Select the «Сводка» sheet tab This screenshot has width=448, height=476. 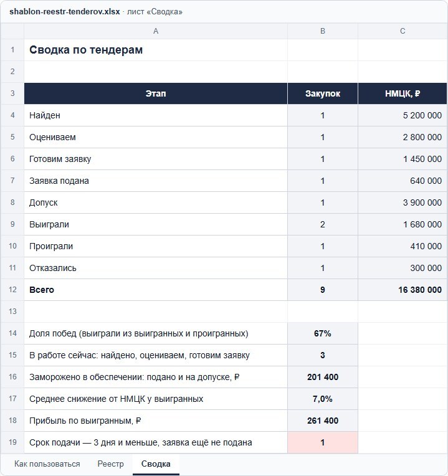pos(156,464)
